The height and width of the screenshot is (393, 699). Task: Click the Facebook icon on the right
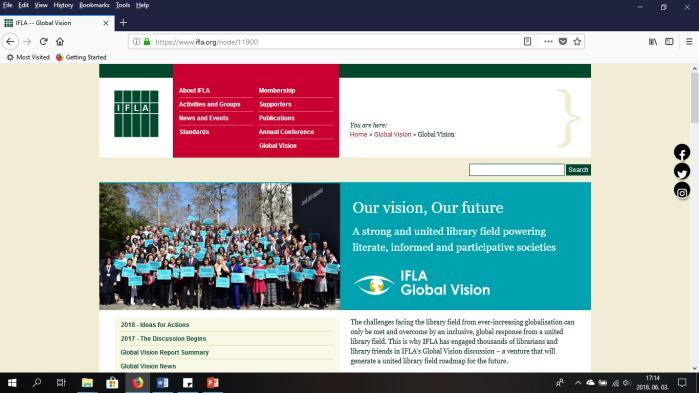point(682,152)
